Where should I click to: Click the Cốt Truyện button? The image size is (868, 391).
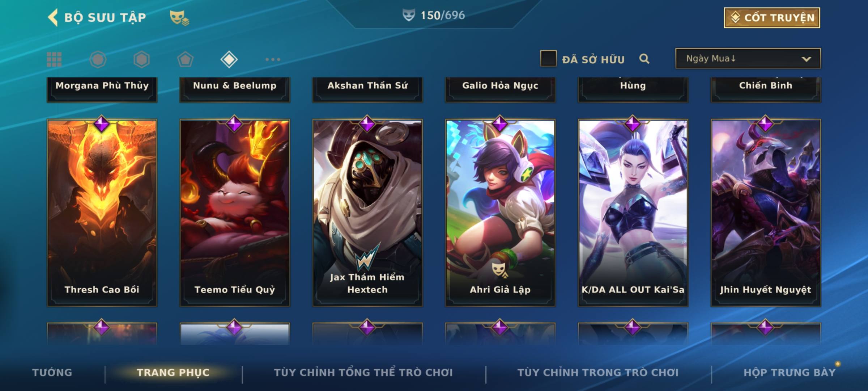click(x=772, y=18)
